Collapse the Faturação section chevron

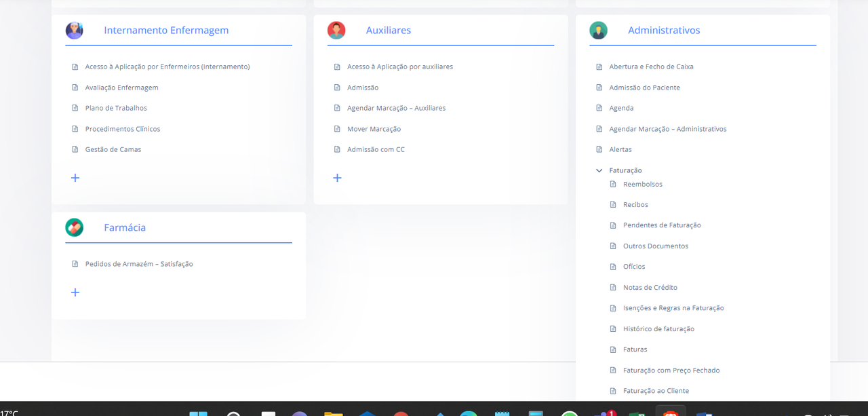(599, 170)
